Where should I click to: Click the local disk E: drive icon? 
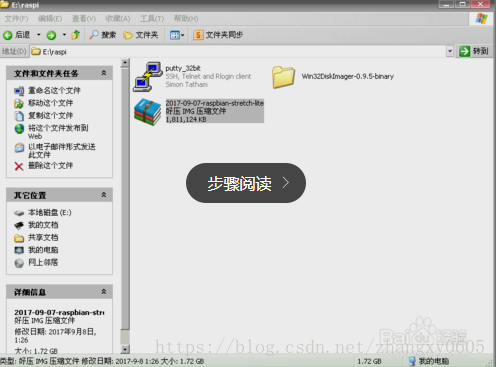pyautogui.click(x=19, y=213)
